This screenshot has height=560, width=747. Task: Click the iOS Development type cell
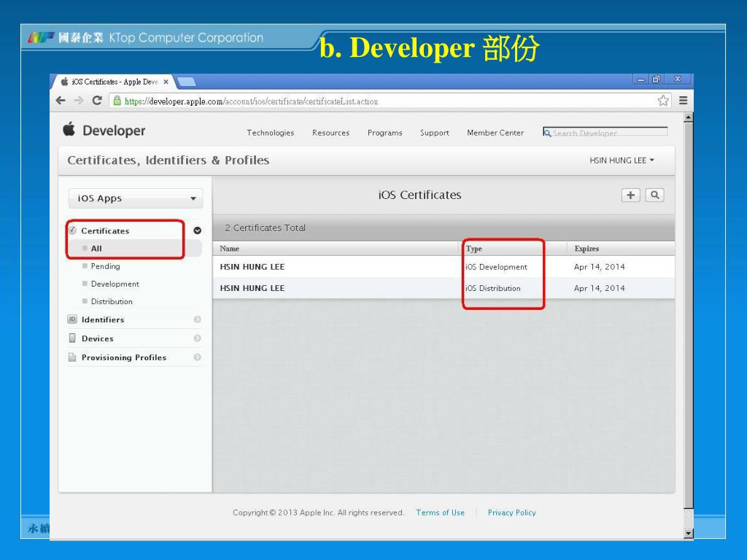point(496,267)
